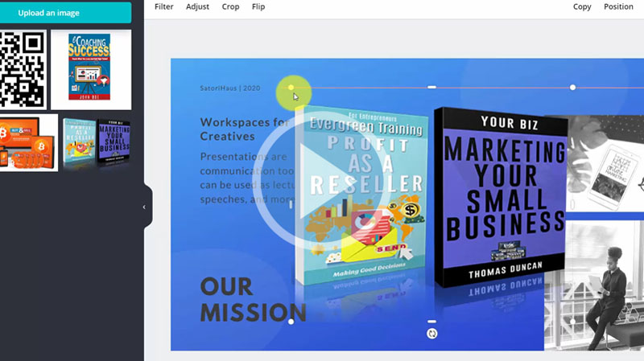The width and height of the screenshot is (644, 361).
Task: Click the top-left resize handle of selection
Action: click(x=291, y=88)
